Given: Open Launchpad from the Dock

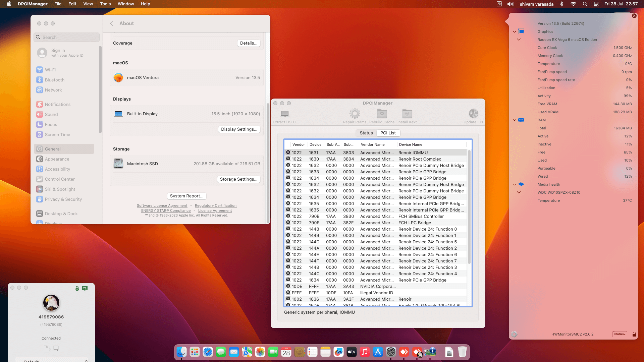Looking at the screenshot, I should point(195,352).
